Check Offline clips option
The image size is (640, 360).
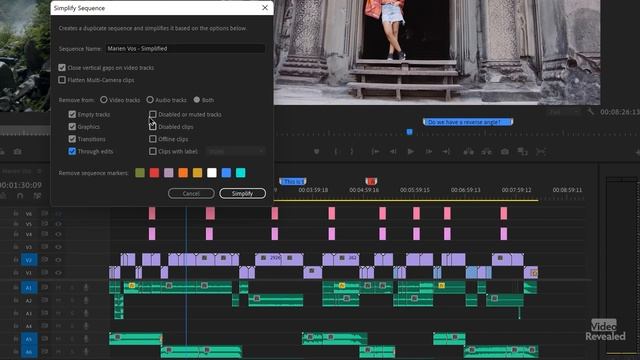click(153, 139)
